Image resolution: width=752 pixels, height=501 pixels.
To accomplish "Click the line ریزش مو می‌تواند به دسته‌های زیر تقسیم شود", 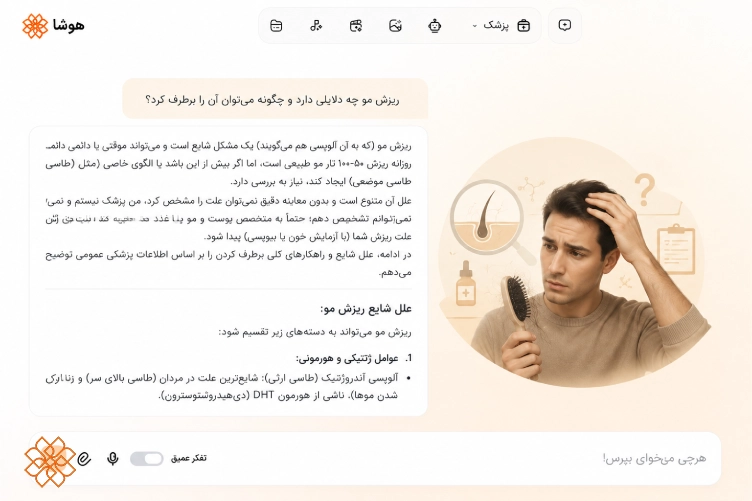I will pyautogui.click(x=315, y=332).
